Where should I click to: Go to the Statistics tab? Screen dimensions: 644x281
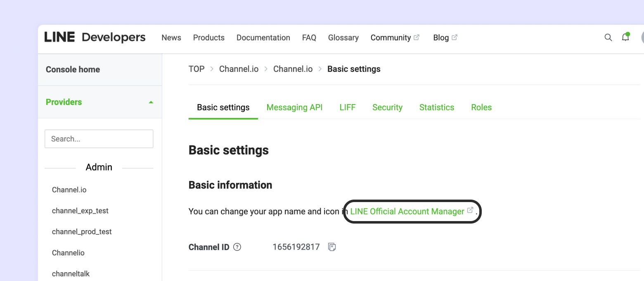(436, 107)
